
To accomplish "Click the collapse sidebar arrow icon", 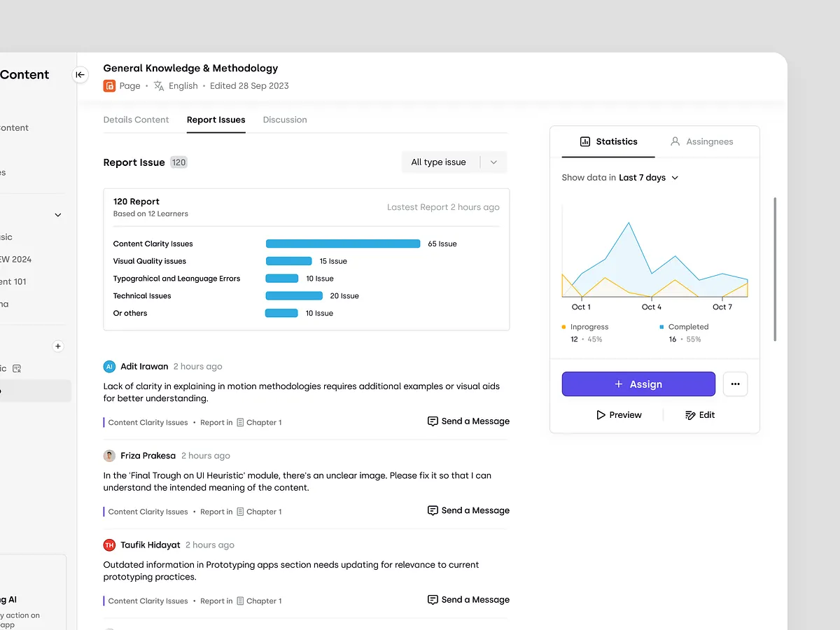I will click(80, 74).
